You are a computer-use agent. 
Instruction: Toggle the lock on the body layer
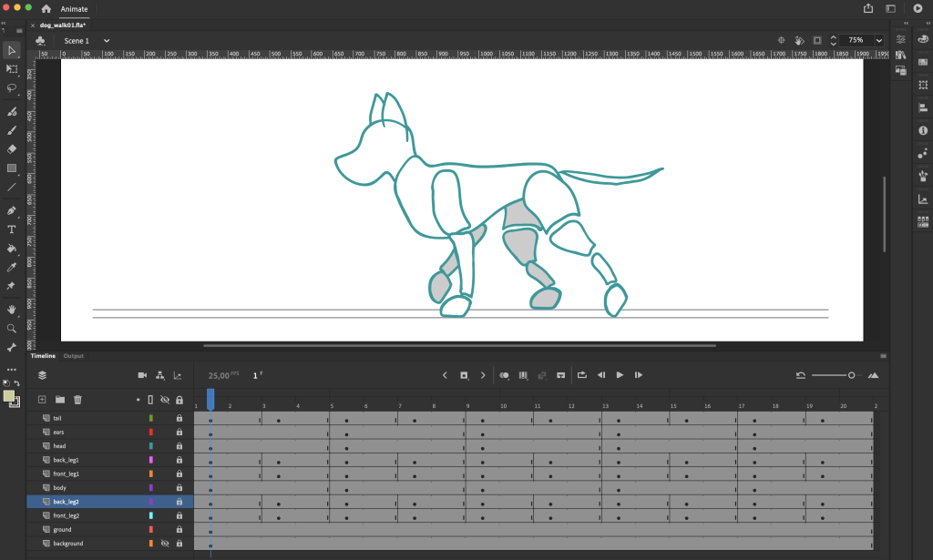(x=179, y=488)
